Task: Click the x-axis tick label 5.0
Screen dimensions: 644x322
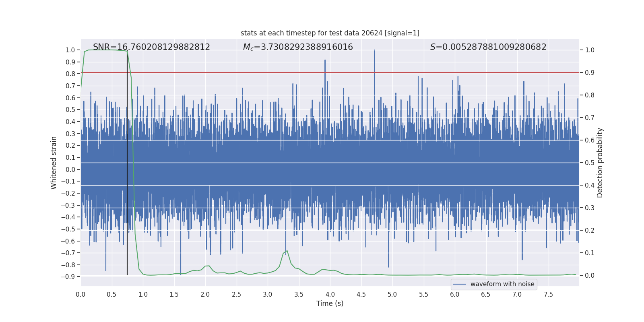Action: click(392, 294)
